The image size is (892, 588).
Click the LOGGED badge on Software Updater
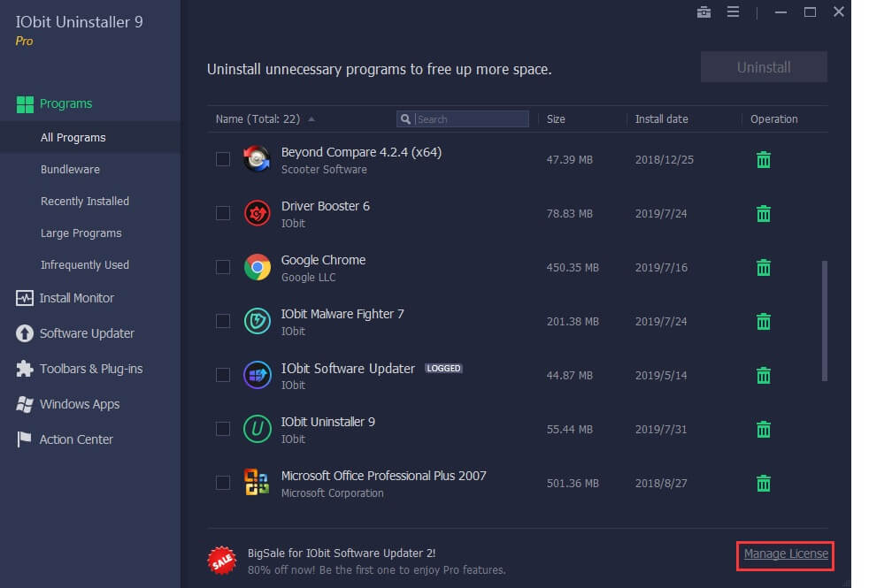[x=443, y=369]
